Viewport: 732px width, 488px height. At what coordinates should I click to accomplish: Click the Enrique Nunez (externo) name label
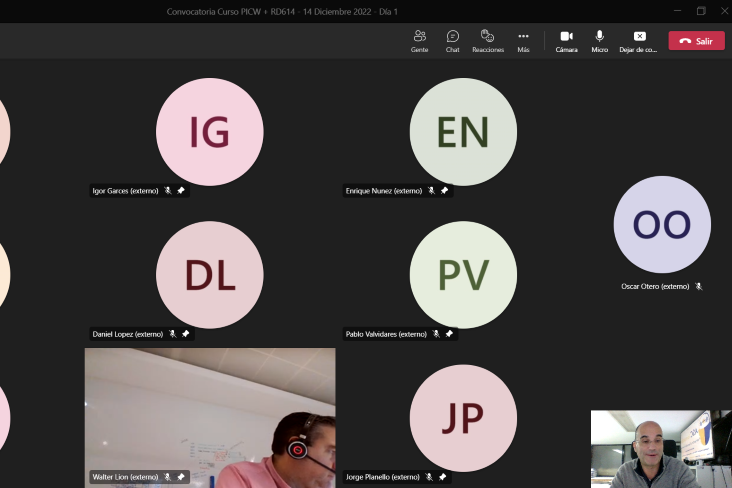pos(384,191)
